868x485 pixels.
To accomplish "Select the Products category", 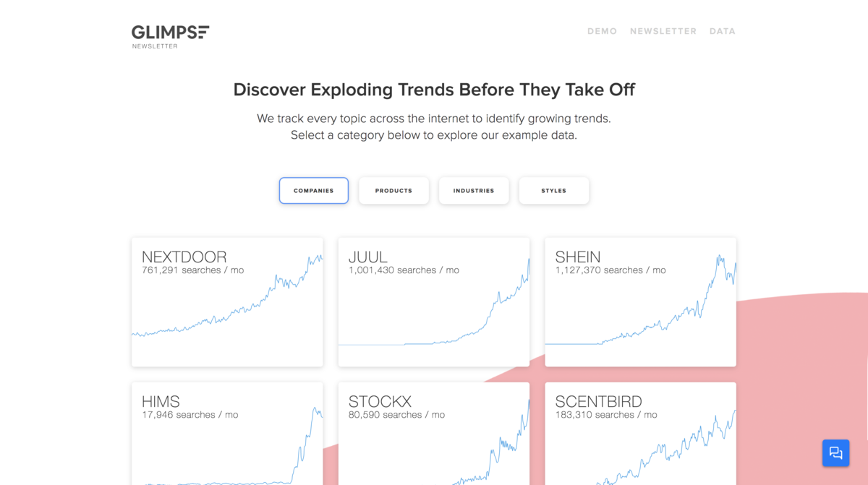I will (393, 191).
